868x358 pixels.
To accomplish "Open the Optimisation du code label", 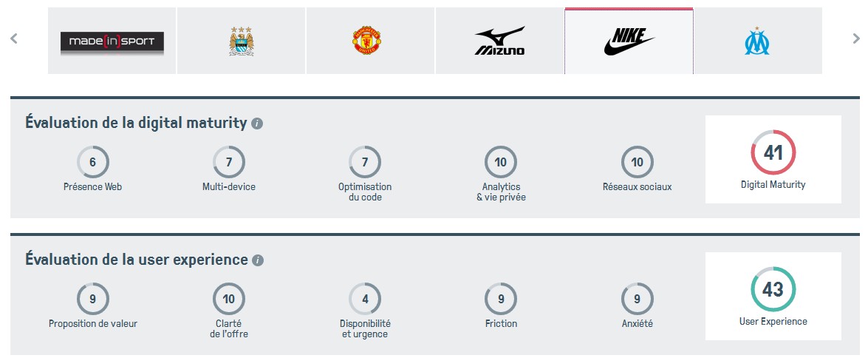I will point(365,192).
